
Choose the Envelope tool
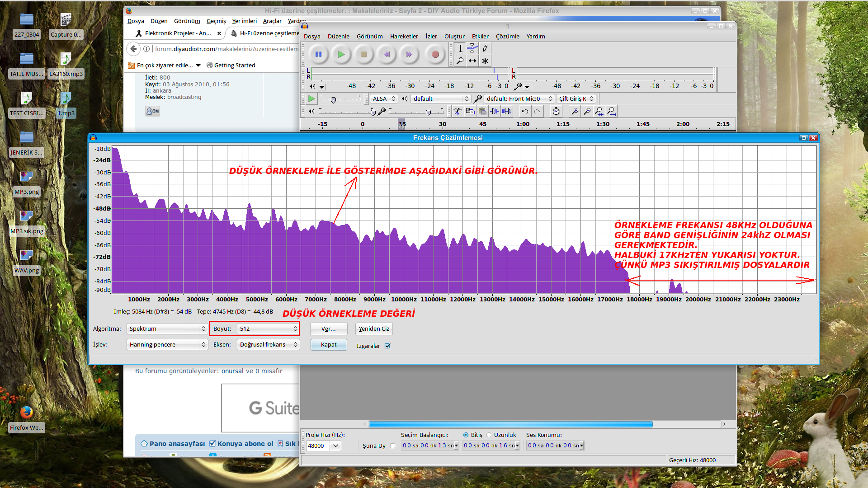(472, 48)
